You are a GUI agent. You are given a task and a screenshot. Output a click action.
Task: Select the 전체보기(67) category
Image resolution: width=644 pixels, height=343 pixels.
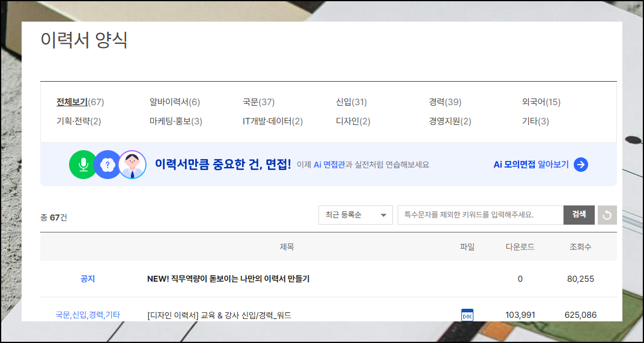coord(80,102)
